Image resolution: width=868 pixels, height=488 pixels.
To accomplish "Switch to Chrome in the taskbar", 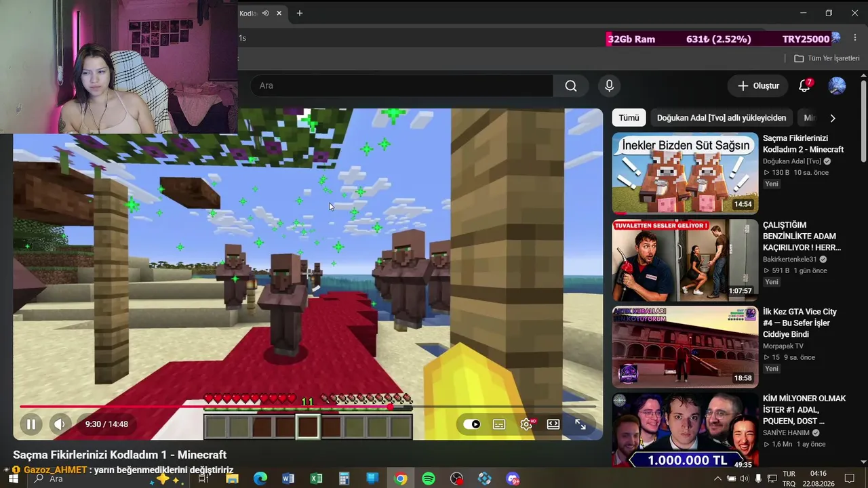I will pyautogui.click(x=401, y=479).
